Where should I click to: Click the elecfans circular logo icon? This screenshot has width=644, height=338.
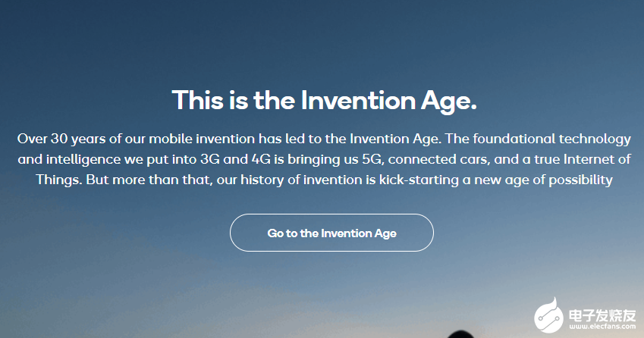[548, 315]
